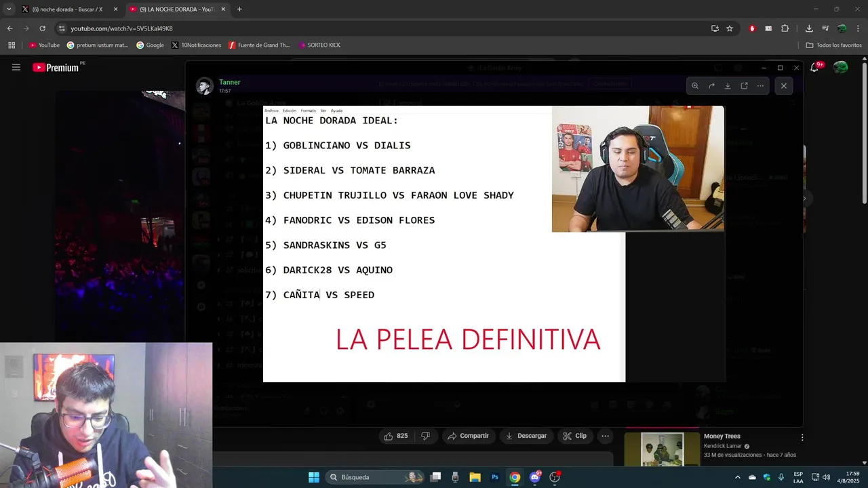Open Chrome profile avatar
This screenshot has width=868, height=488.
pyautogui.click(x=842, y=28)
